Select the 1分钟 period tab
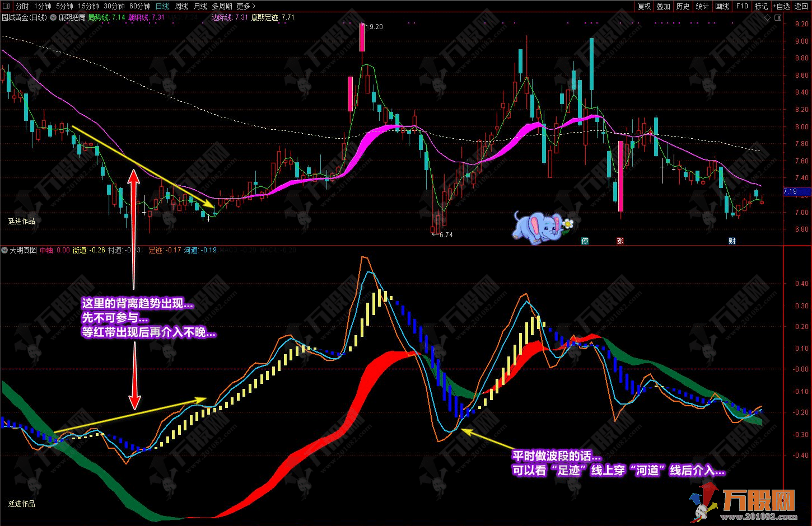 click(x=43, y=6)
